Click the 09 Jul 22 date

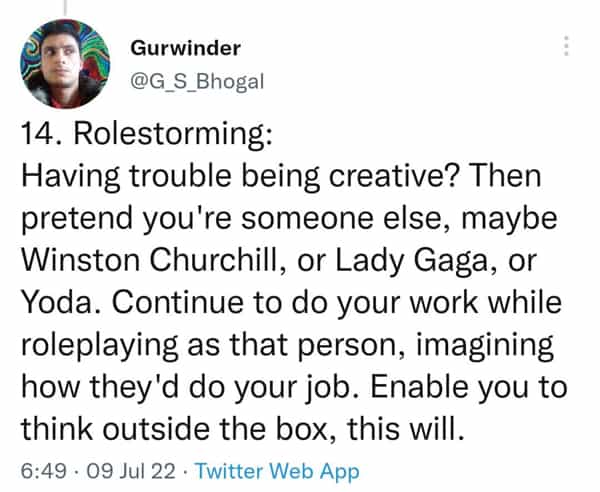pos(122,470)
